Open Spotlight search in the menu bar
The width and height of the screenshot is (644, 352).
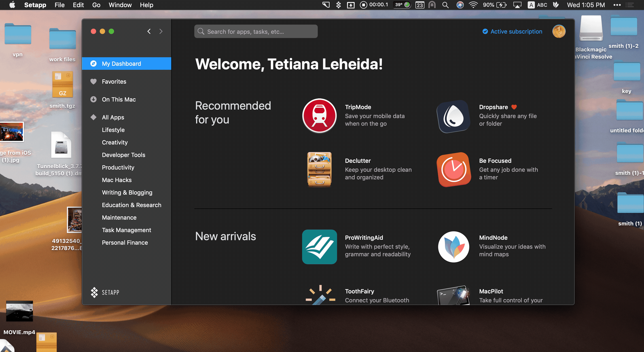coord(445,5)
